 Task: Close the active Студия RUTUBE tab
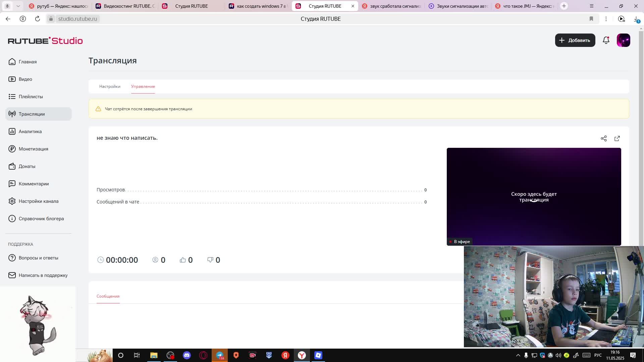click(353, 6)
